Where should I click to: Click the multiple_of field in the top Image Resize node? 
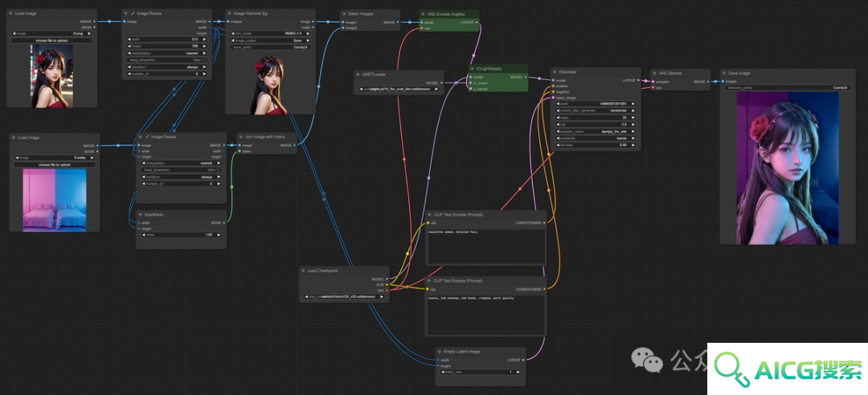(166, 74)
